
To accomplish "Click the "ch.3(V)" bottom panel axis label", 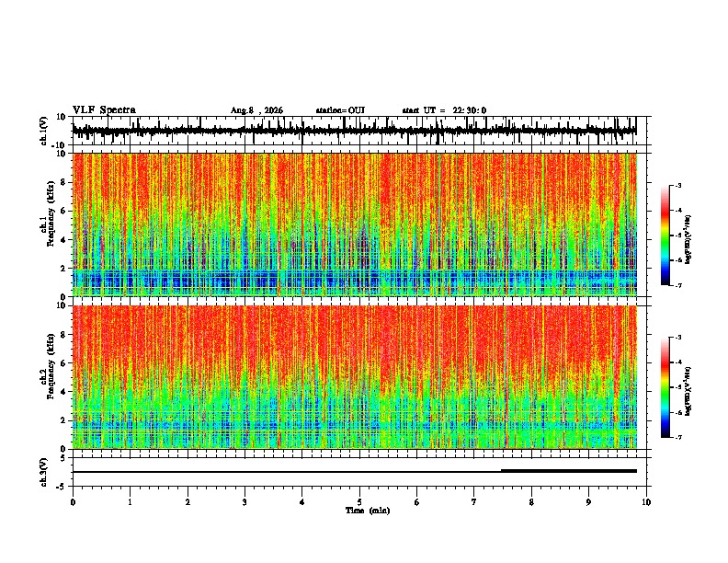I will [x=44, y=472].
